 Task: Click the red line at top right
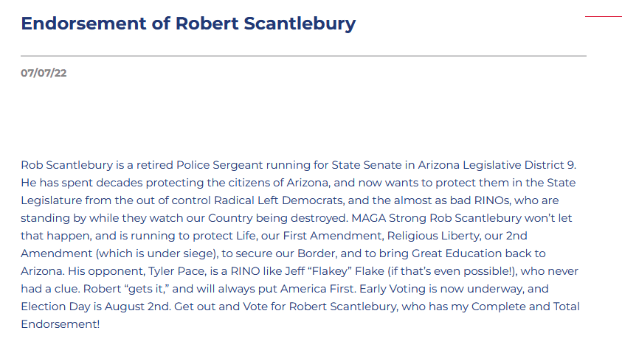tap(604, 17)
